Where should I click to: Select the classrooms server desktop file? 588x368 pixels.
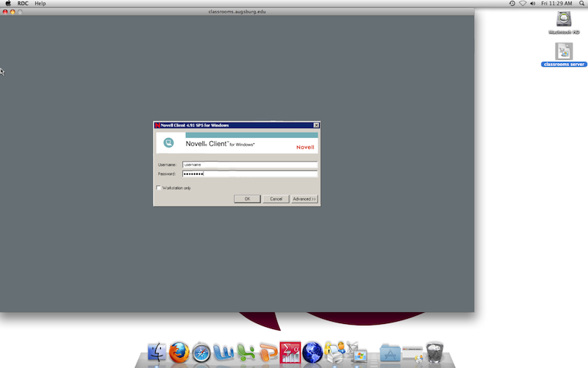[x=564, y=51]
